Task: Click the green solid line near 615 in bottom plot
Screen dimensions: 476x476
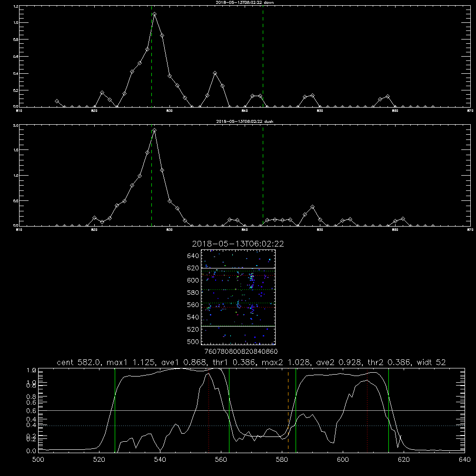Action: click(388, 410)
